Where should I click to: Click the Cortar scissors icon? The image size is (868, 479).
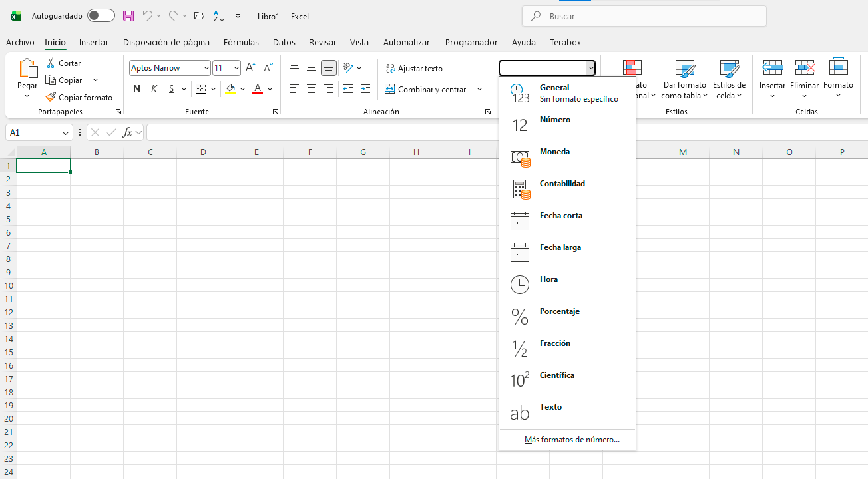(x=51, y=63)
